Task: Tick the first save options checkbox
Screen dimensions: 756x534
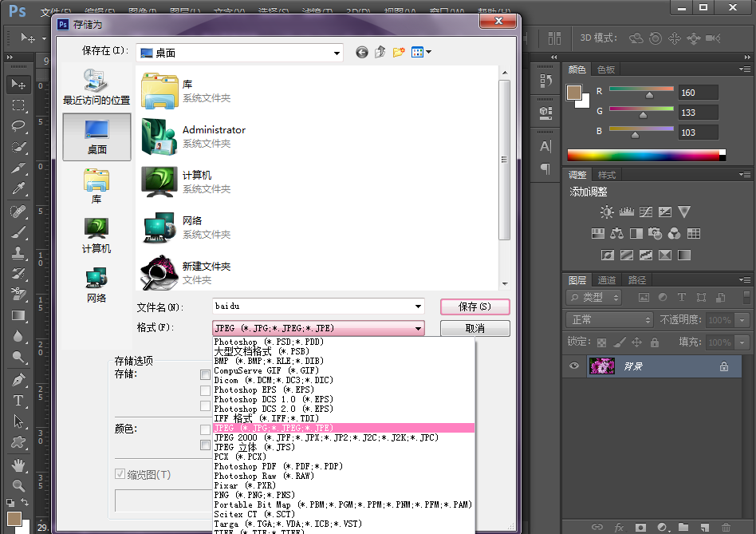Action: click(206, 375)
